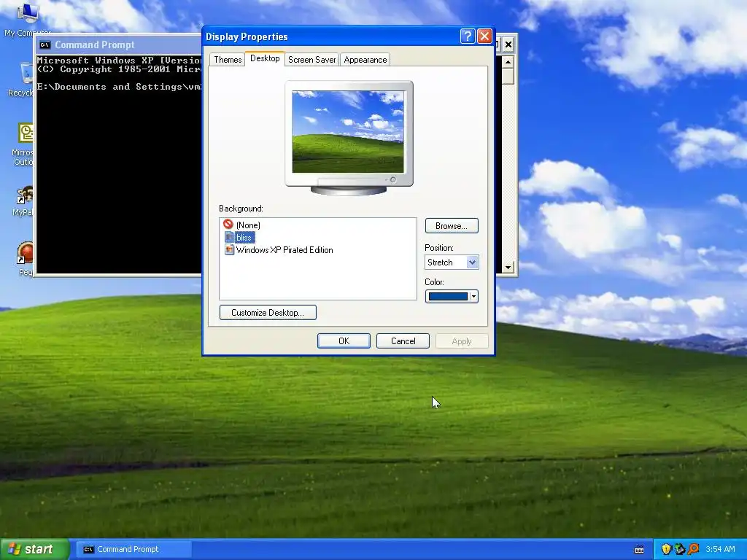Click the bliss wallpaper file icon

tap(230, 237)
